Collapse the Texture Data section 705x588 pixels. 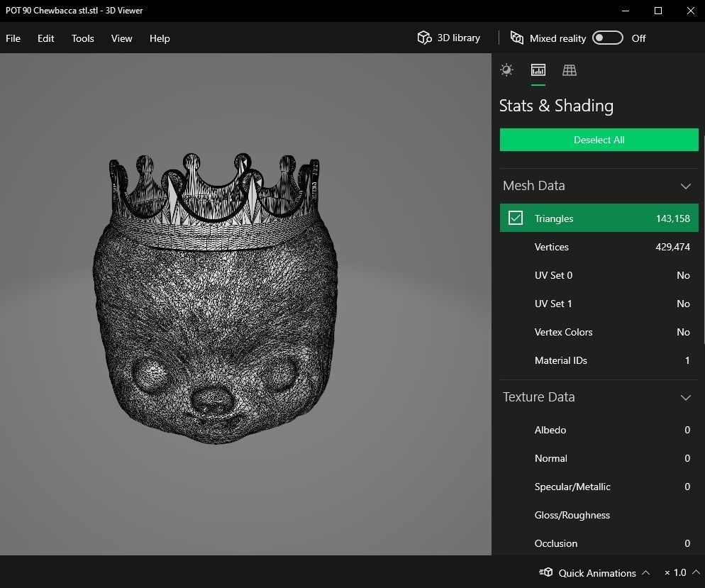(x=685, y=397)
